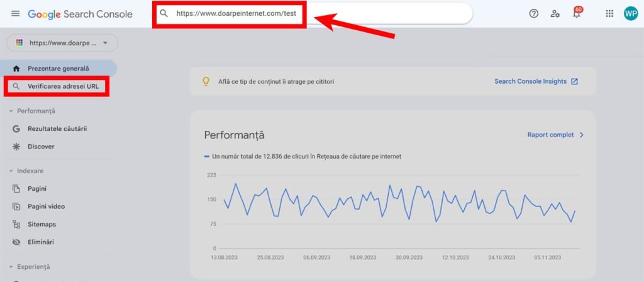Click the 13.08.2023 date axis label

225,257
